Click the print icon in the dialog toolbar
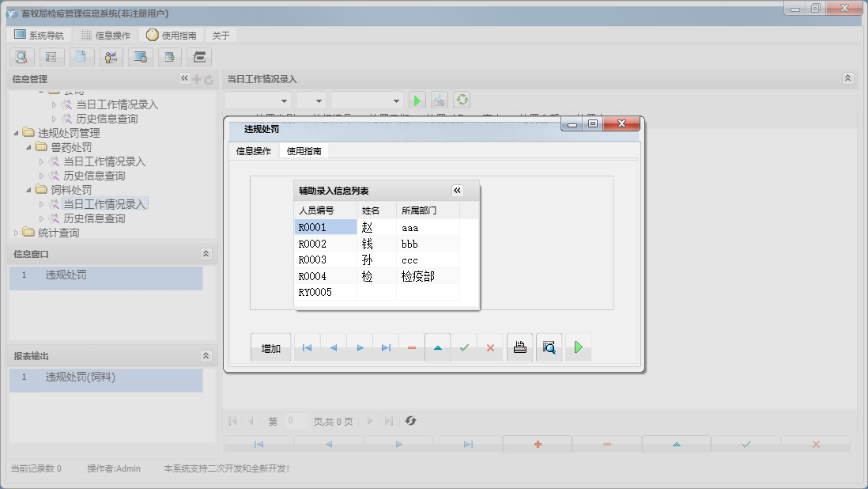868x489 pixels. pos(519,347)
